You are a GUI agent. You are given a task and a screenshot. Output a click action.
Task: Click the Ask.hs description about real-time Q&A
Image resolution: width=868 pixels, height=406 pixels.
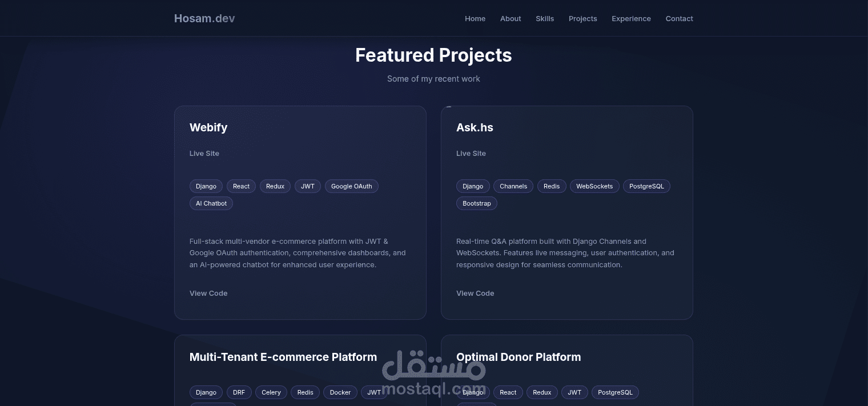[565, 253]
